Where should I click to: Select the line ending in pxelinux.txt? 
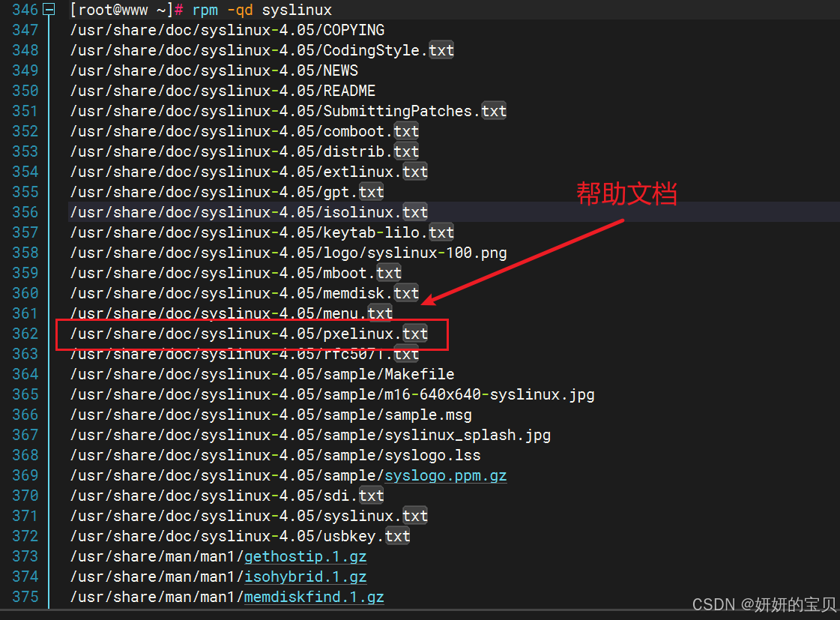(x=249, y=334)
